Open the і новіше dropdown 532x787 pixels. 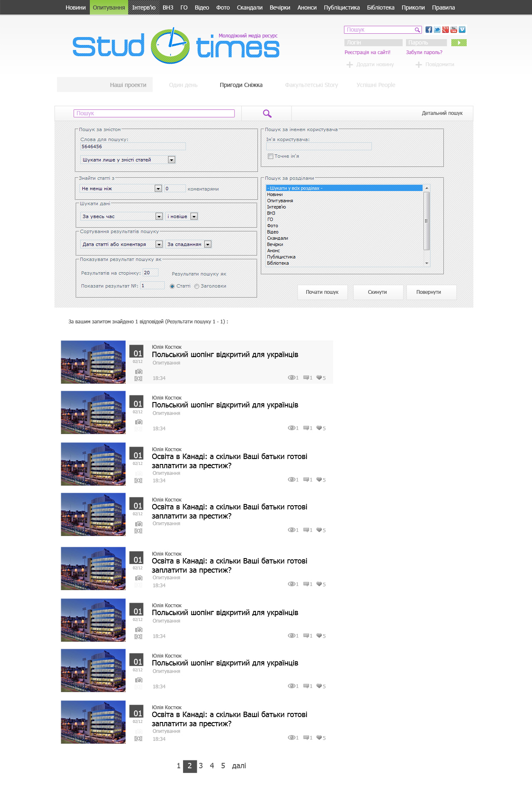(x=182, y=216)
